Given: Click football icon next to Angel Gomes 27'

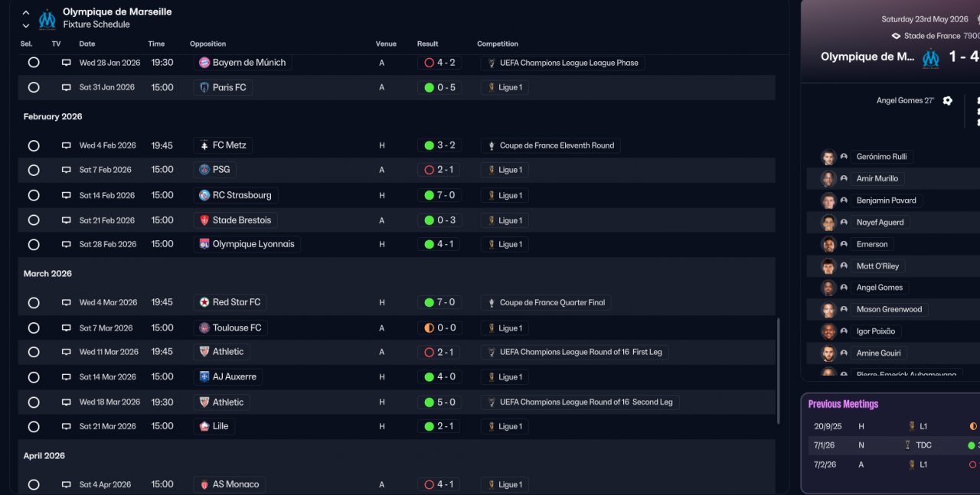Looking at the screenshot, I should pyautogui.click(x=948, y=101).
